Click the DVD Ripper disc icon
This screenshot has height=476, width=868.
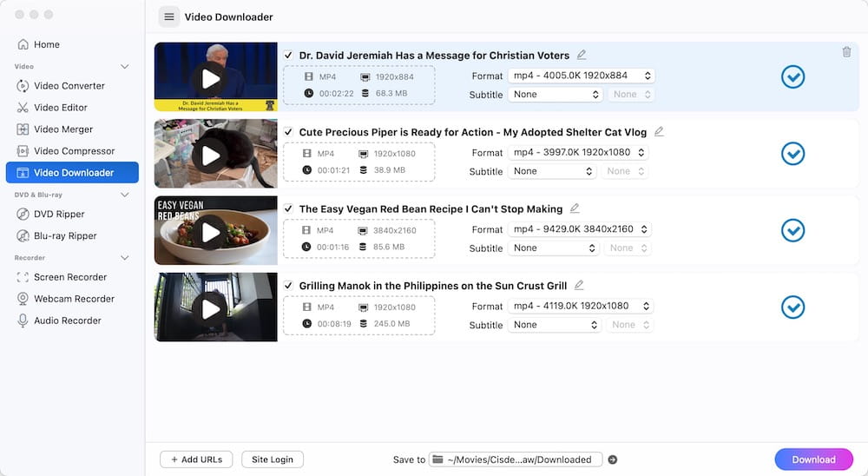(x=23, y=214)
